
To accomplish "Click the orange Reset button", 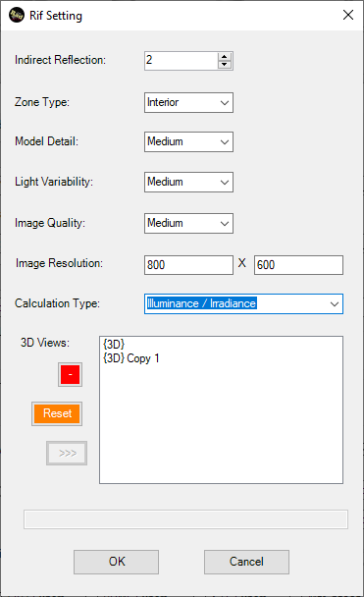I will click(57, 413).
